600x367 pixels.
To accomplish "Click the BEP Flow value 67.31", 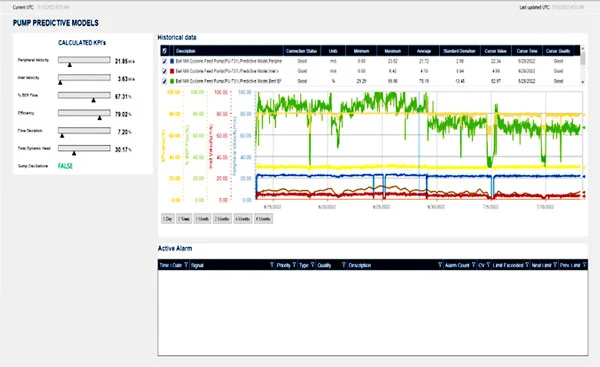I will 121,96.
